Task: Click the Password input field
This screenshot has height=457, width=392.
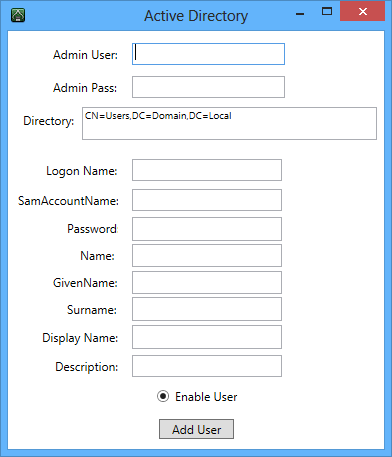Action: 207,229
